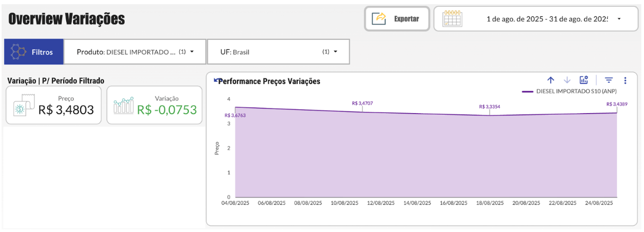
Task: Click the Filtros hexagon icon
Action: [19, 52]
